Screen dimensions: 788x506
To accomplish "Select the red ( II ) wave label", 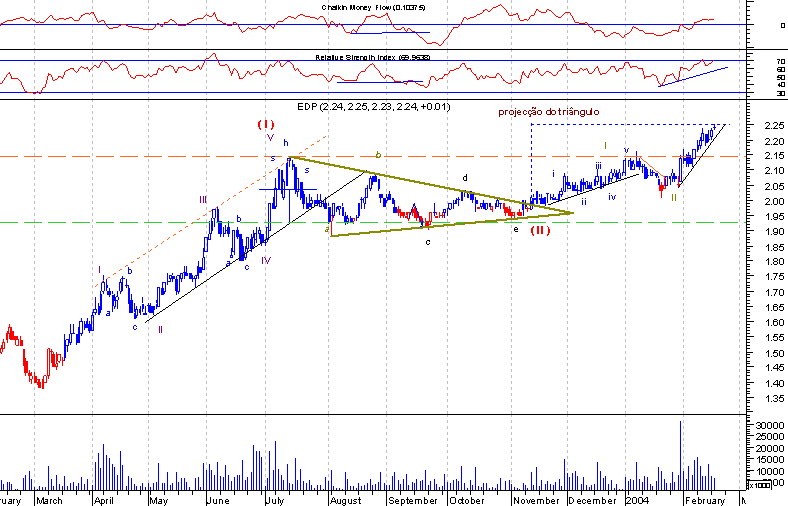I will click(x=540, y=230).
